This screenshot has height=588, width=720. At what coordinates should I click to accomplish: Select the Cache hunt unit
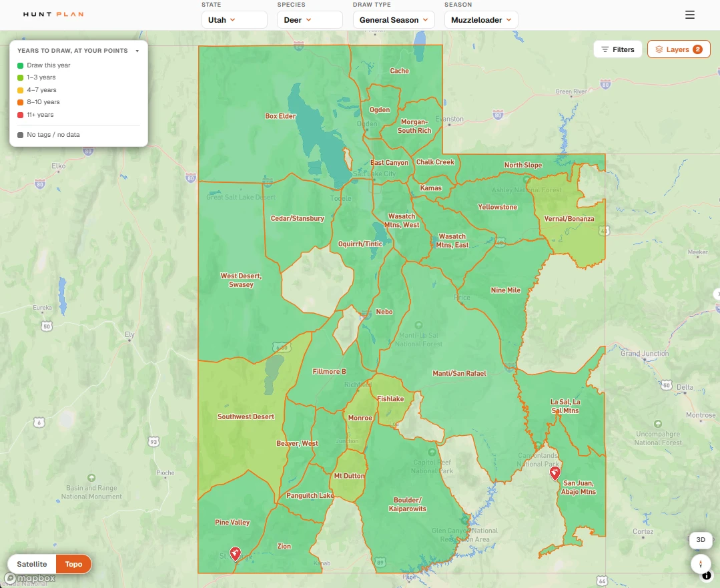[x=399, y=71]
